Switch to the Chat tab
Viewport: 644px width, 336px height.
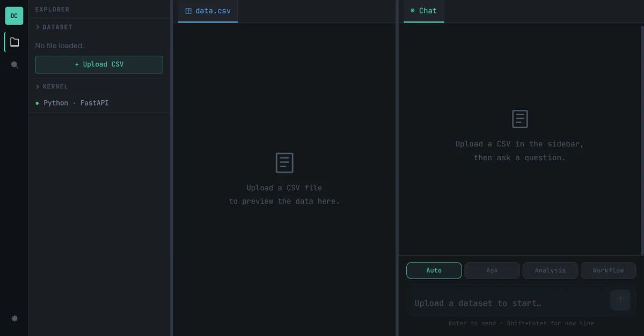point(423,11)
